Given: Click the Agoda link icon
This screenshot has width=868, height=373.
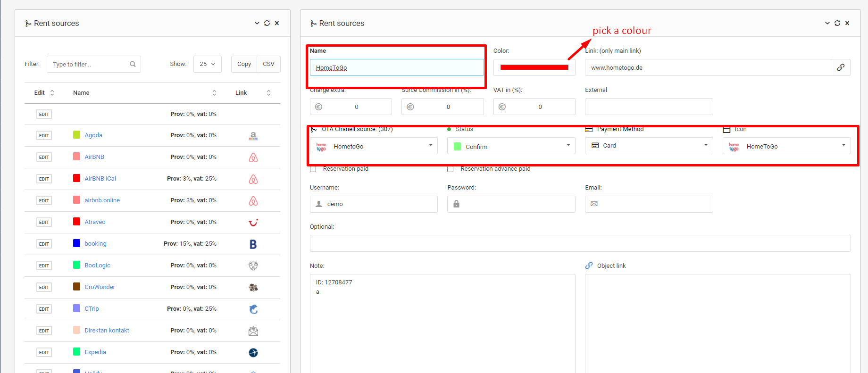Looking at the screenshot, I should click(253, 136).
